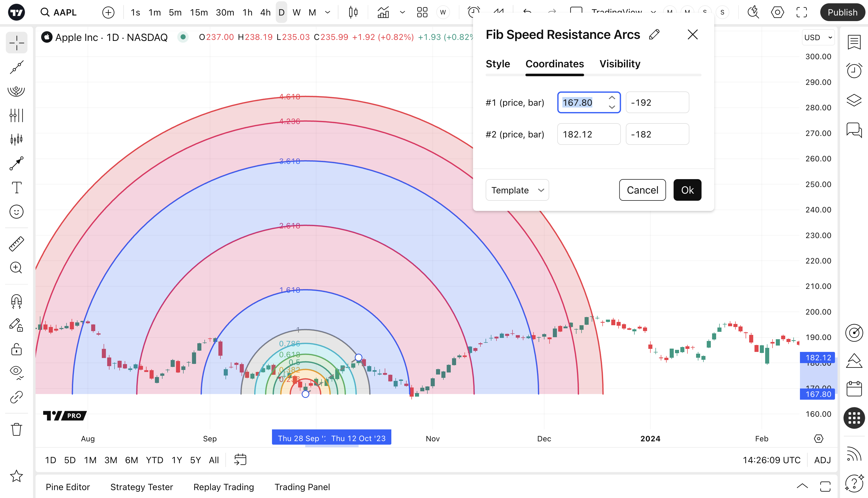Toggle the ADJ price adjustment
868x498 pixels.
click(822, 460)
